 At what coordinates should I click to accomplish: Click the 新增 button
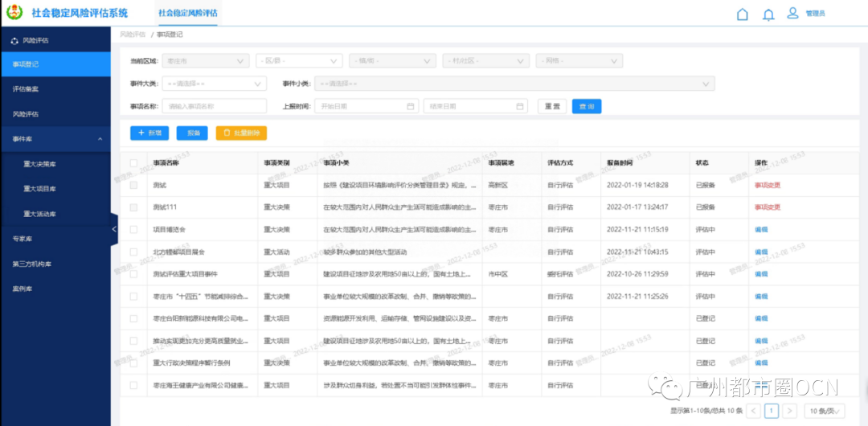[149, 133]
